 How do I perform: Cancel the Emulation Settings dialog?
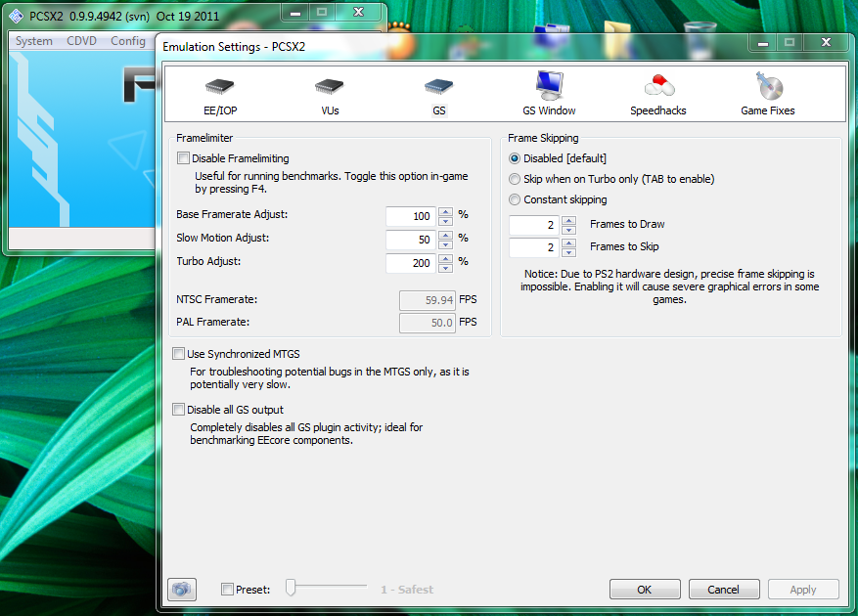coord(724,589)
